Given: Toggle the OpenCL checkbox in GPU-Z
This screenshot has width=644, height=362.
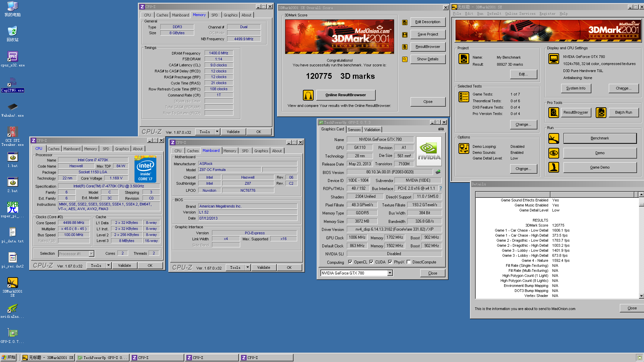Looking at the screenshot, I should pos(350,262).
